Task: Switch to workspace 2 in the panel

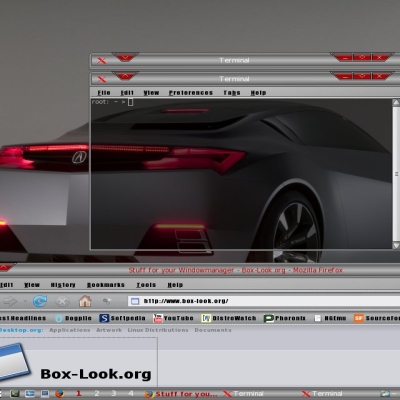Action: click(x=97, y=394)
